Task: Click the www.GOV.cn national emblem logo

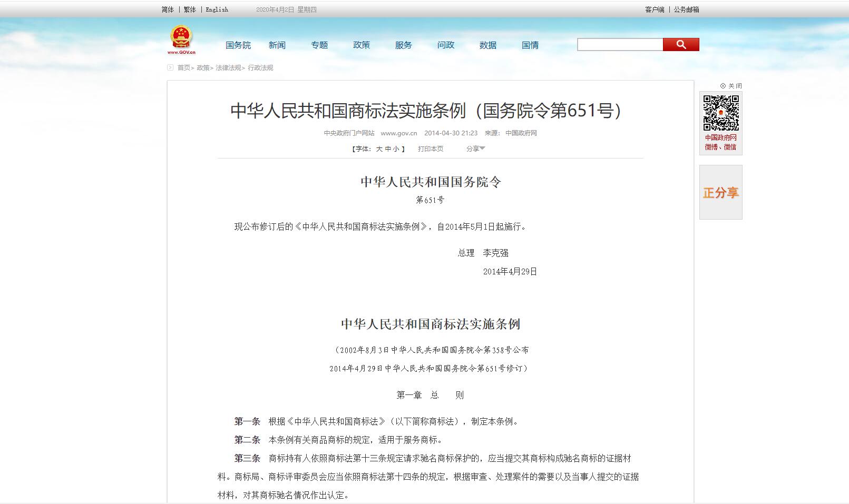Action: [182, 39]
